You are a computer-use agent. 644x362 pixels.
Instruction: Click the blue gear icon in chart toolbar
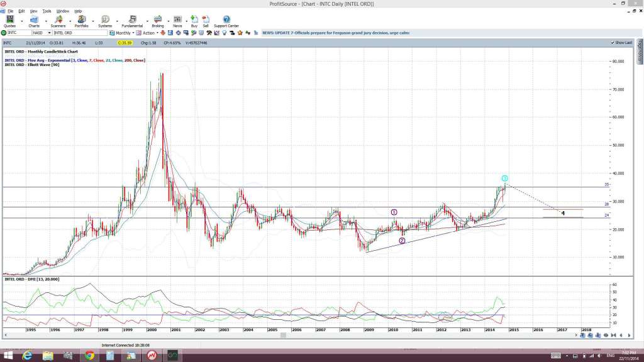[x=179, y=33]
